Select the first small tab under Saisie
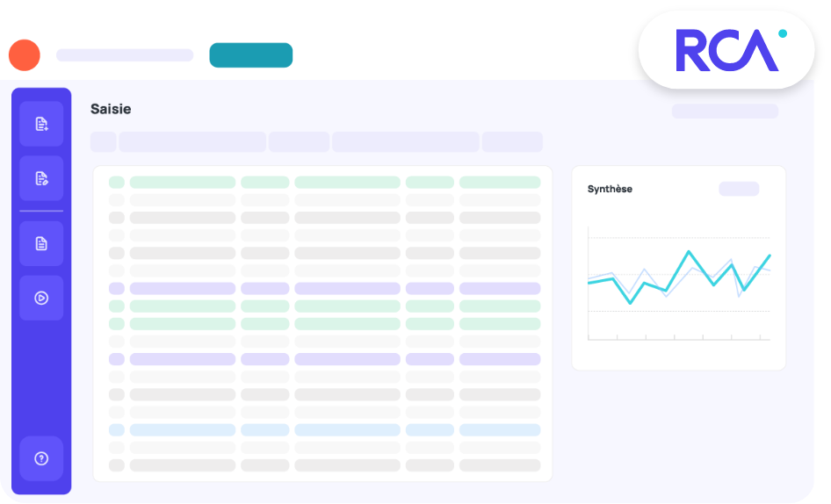This screenshot has height=504, width=831. 103,142
